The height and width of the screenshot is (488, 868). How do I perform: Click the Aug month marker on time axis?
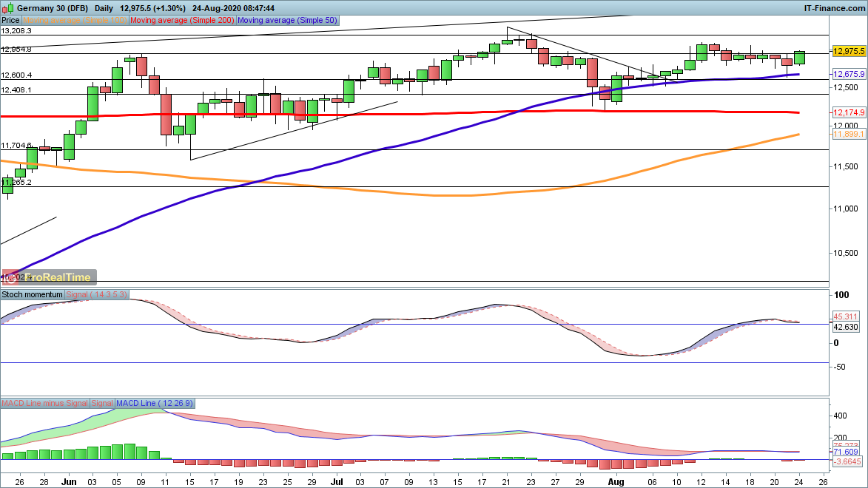click(x=610, y=481)
